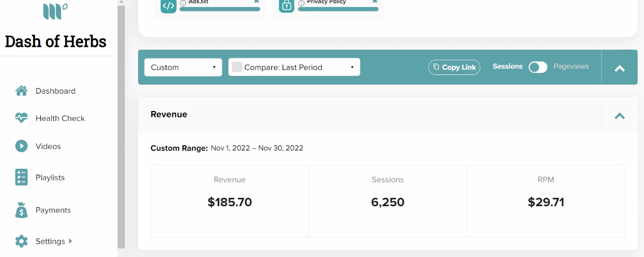Image resolution: width=644 pixels, height=257 pixels.
Task: Open the Payments money bag icon
Action: (21, 210)
